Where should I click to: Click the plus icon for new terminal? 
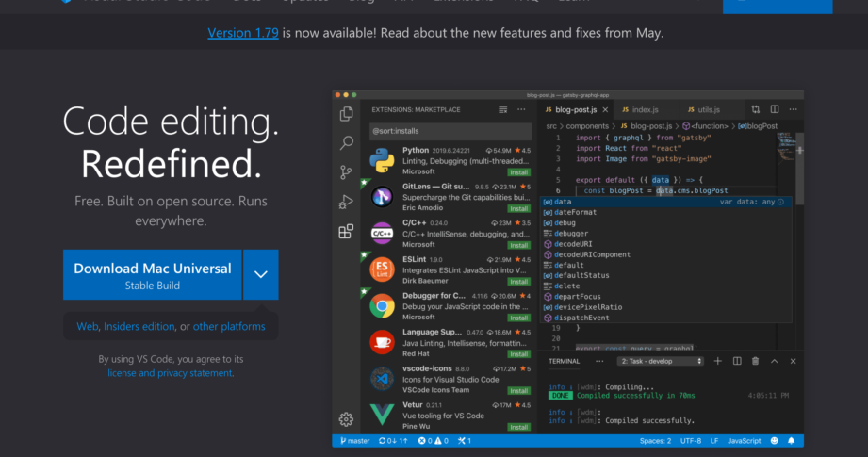717,361
